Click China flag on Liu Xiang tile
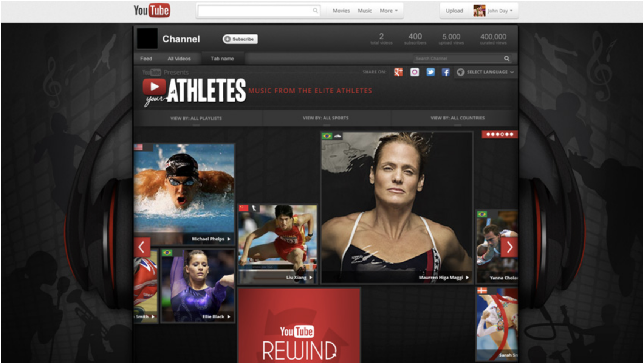This screenshot has height=363, width=644. [x=244, y=208]
